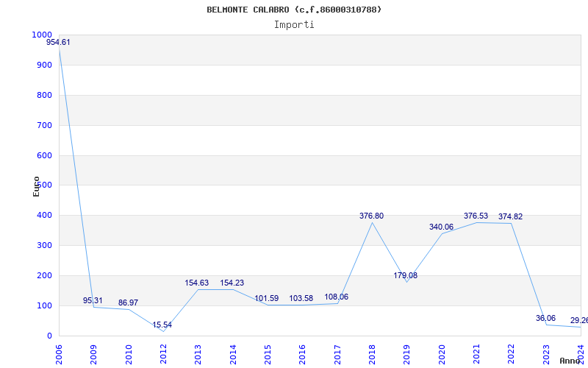The width and height of the screenshot is (588, 368).
Task: Click the 2009 x-axis year label
Action: (x=93, y=355)
